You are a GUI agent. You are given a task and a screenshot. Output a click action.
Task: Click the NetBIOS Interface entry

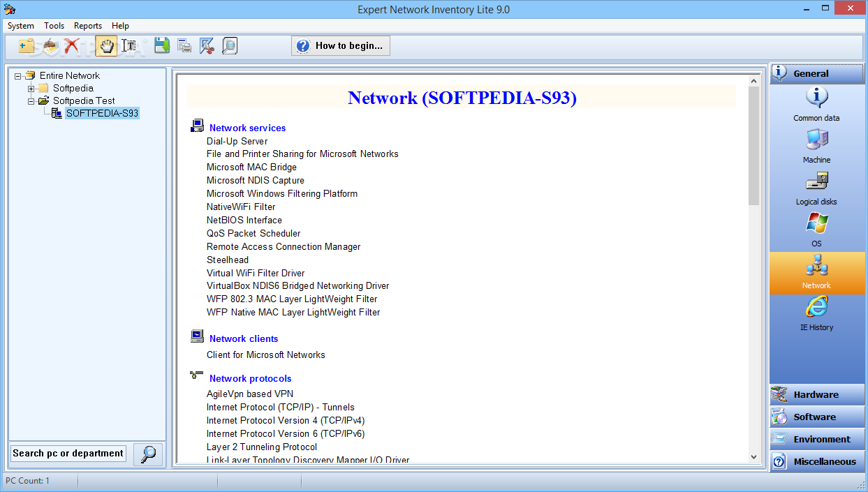(x=244, y=220)
